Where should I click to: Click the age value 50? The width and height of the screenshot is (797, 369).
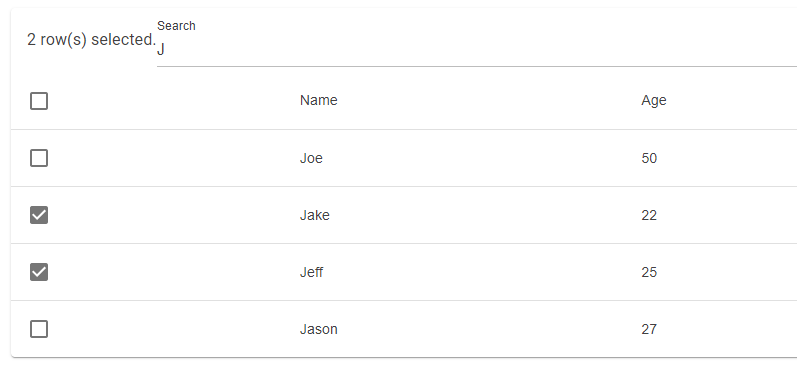(649, 158)
